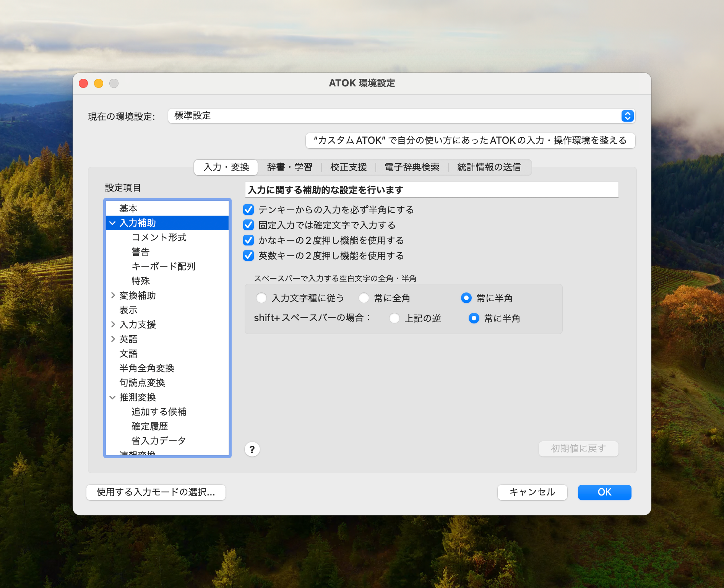Go to the 統計情報の送信 tab
The image size is (724, 588).
[489, 167]
